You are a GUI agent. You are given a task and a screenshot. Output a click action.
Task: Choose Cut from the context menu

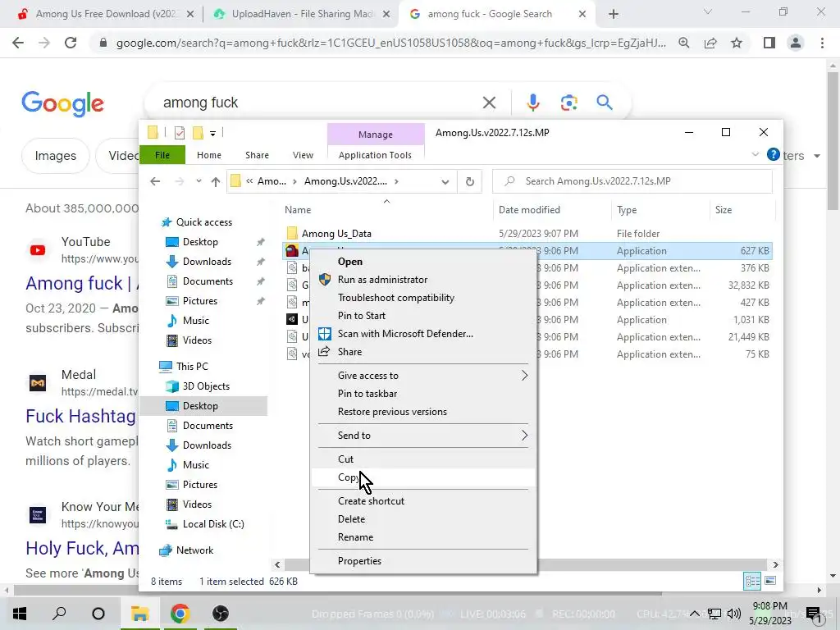coord(423,459)
